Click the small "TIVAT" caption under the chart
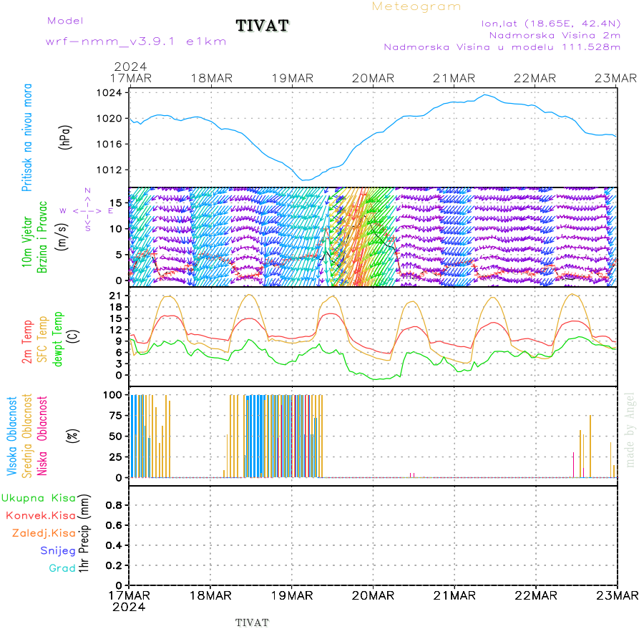 (x=252, y=623)
